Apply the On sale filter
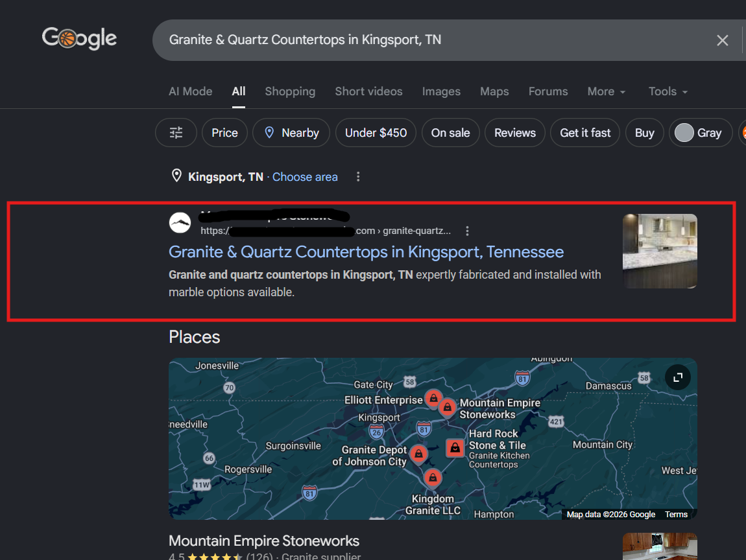The image size is (746, 560). click(451, 133)
